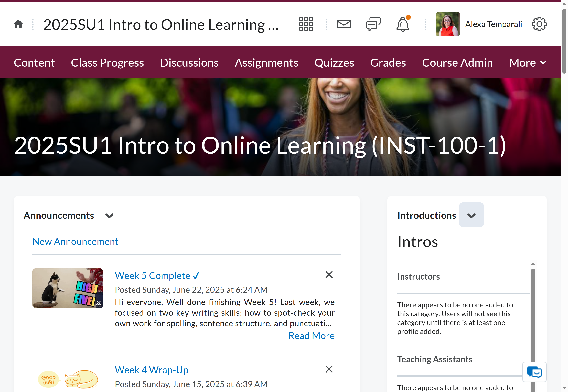The height and width of the screenshot is (392, 568).
Task: Click the Teaching Assistants heading
Action: tap(434, 359)
